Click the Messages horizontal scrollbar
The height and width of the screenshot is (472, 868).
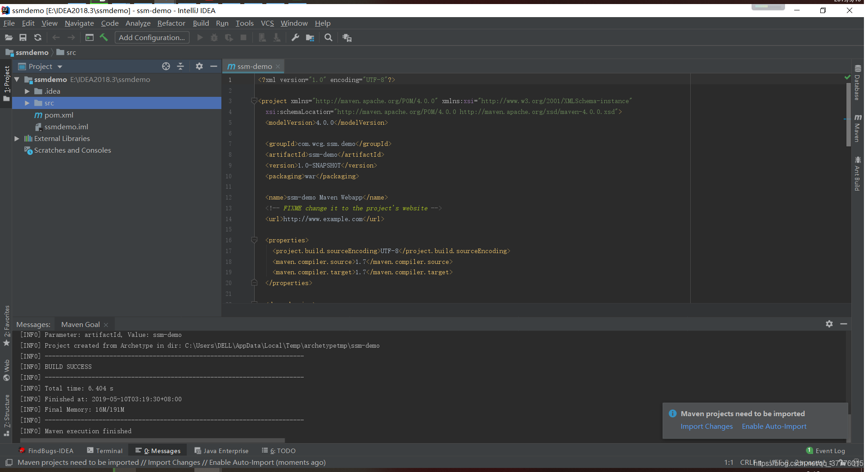(x=153, y=440)
